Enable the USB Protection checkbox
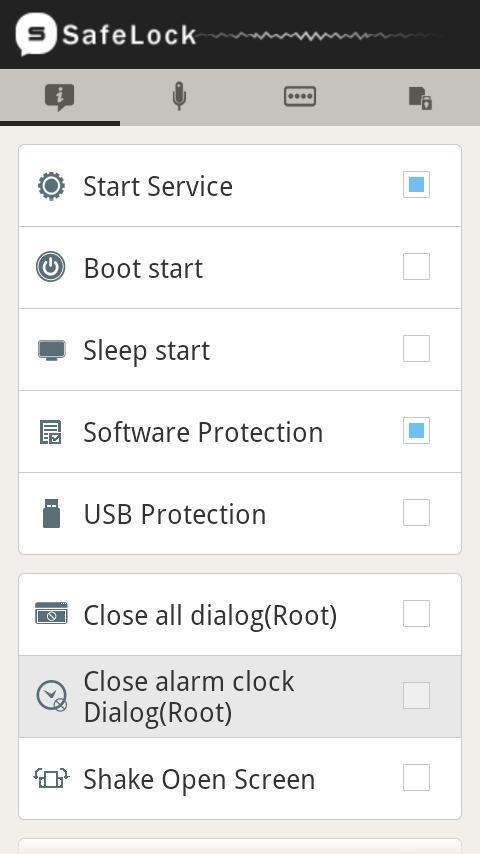Viewport: 480px width, 854px height. click(416, 513)
